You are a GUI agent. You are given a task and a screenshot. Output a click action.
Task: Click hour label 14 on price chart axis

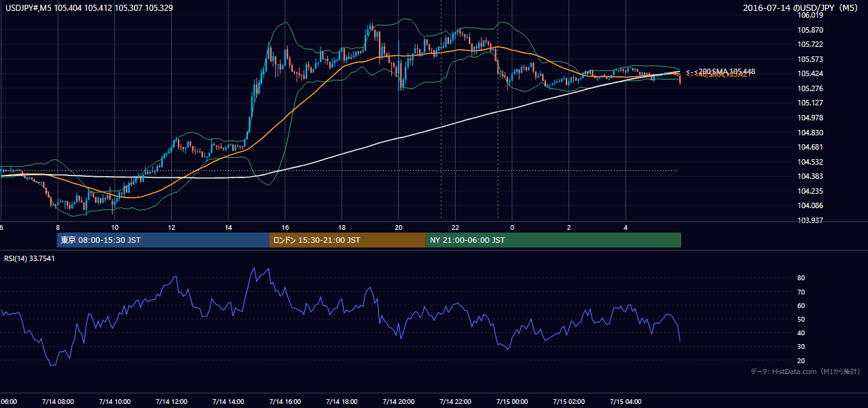pyautogui.click(x=228, y=227)
